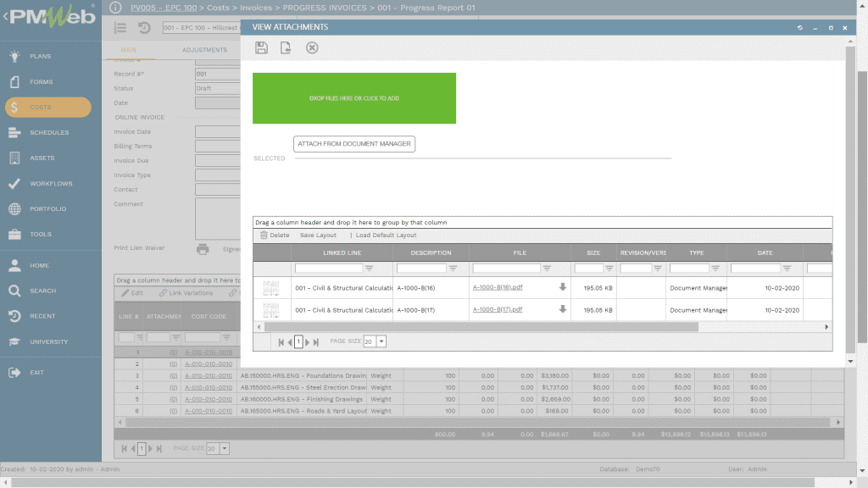Click the list menu icon in toolbar

[x=120, y=28]
